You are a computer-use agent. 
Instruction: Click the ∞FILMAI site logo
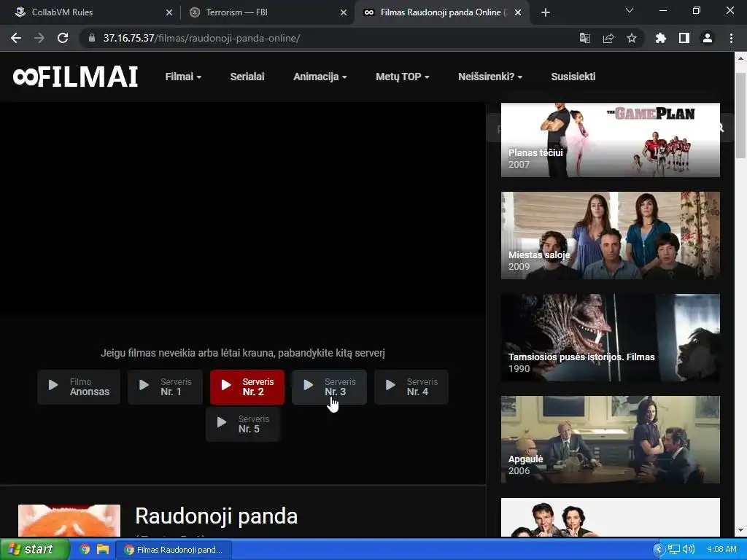(x=75, y=77)
